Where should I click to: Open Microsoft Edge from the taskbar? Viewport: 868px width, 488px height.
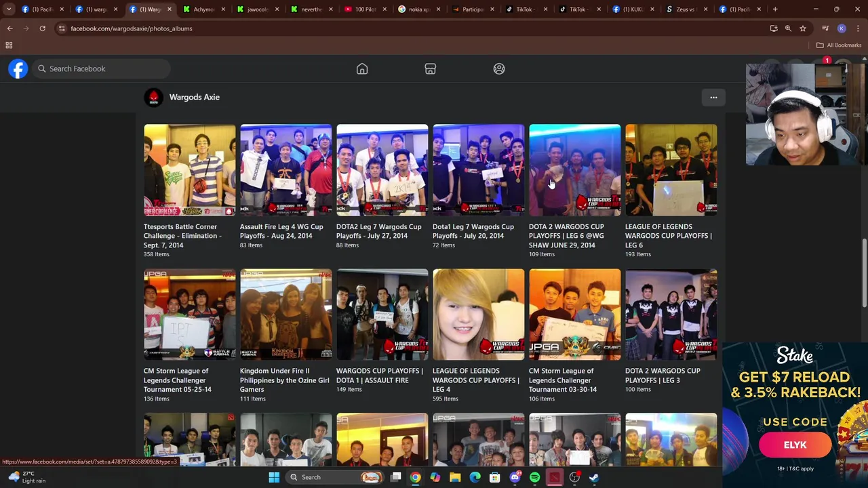475,477
